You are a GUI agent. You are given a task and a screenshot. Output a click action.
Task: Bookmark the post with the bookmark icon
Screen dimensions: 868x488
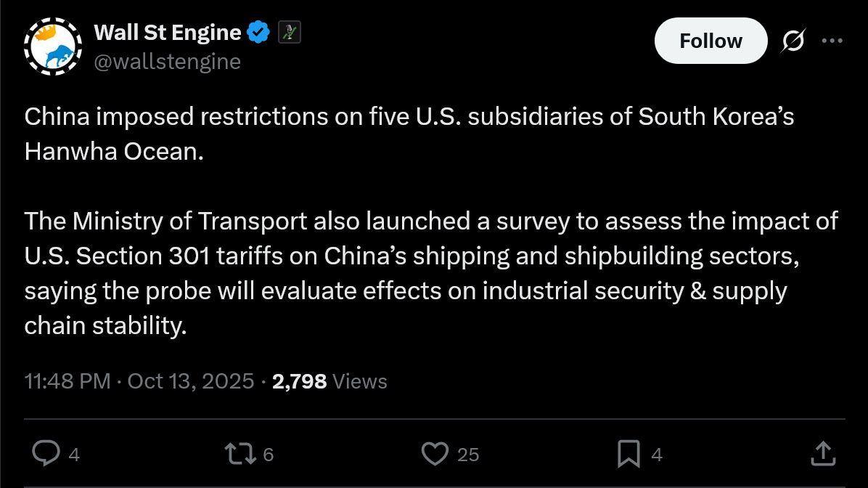tap(629, 454)
